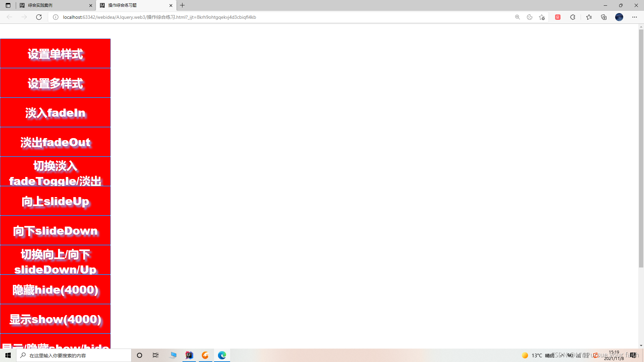Click the site information icon

click(56, 17)
